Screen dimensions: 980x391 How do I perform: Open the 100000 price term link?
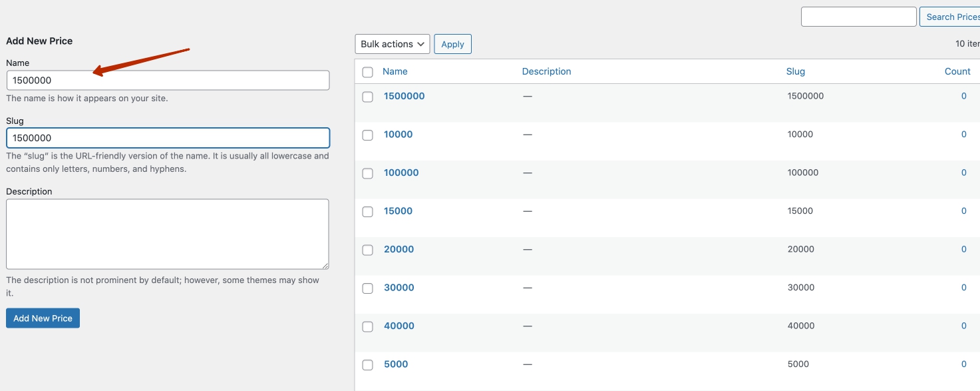point(401,173)
